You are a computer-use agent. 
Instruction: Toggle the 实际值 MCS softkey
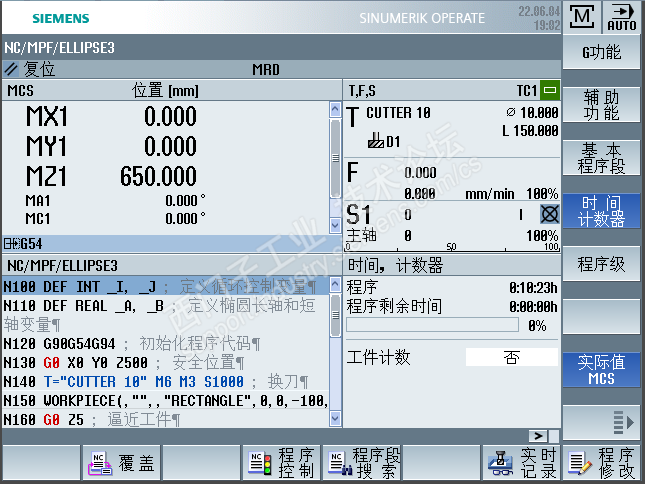(601, 370)
